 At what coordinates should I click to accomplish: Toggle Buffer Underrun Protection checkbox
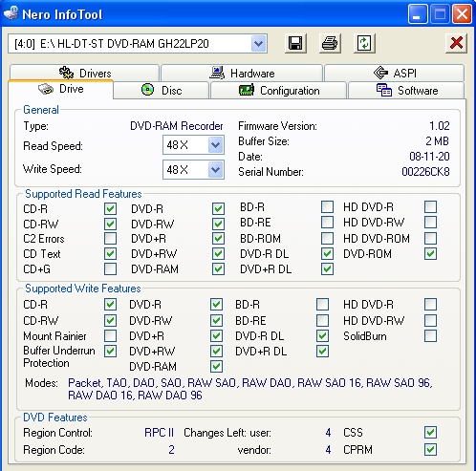pos(110,351)
